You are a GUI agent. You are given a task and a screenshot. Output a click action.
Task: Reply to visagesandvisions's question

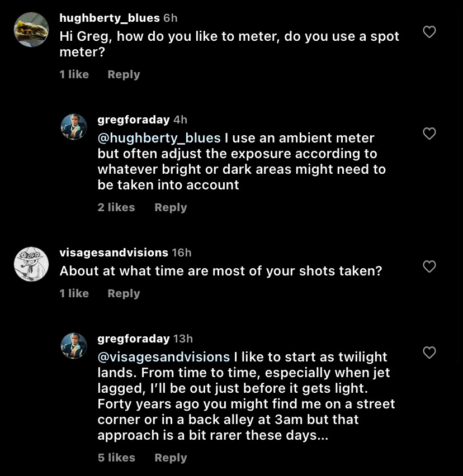(x=124, y=293)
